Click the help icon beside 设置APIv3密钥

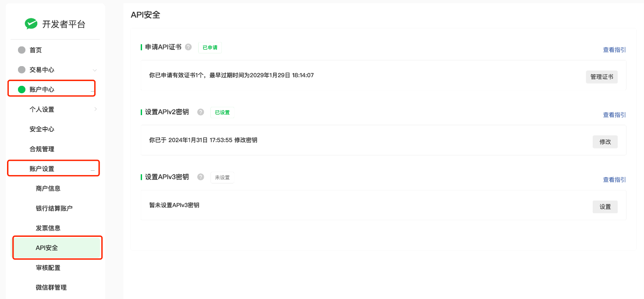point(201,177)
